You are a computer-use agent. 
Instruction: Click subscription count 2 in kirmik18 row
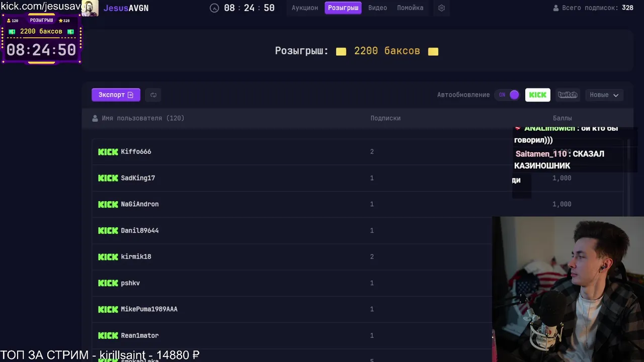[372, 256]
